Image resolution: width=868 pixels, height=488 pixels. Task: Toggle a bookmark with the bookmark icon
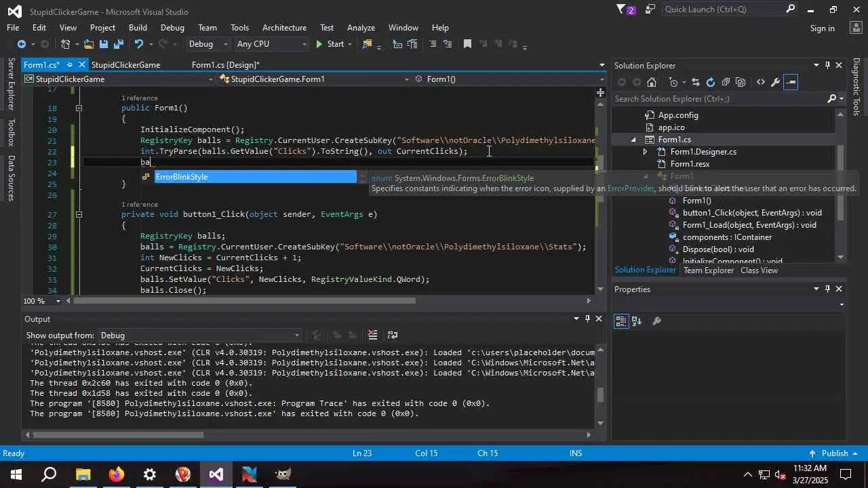pyautogui.click(x=467, y=44)
